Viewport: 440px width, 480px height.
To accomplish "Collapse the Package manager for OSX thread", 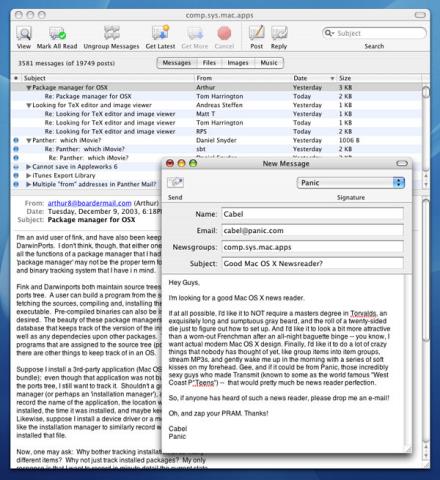I will 29,88.
